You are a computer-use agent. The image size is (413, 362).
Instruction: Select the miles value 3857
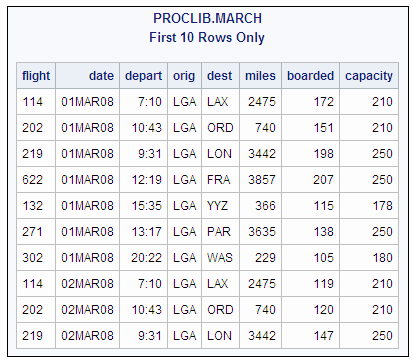(261, 180)
